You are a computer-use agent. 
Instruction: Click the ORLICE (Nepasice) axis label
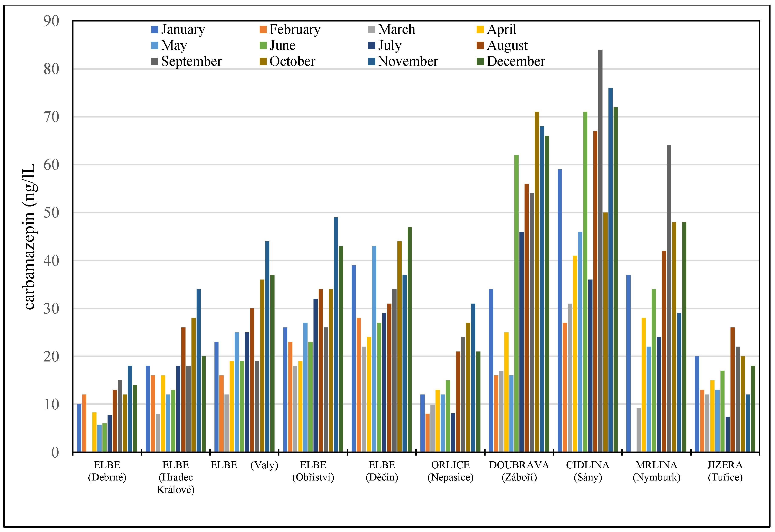coord(450,471)
